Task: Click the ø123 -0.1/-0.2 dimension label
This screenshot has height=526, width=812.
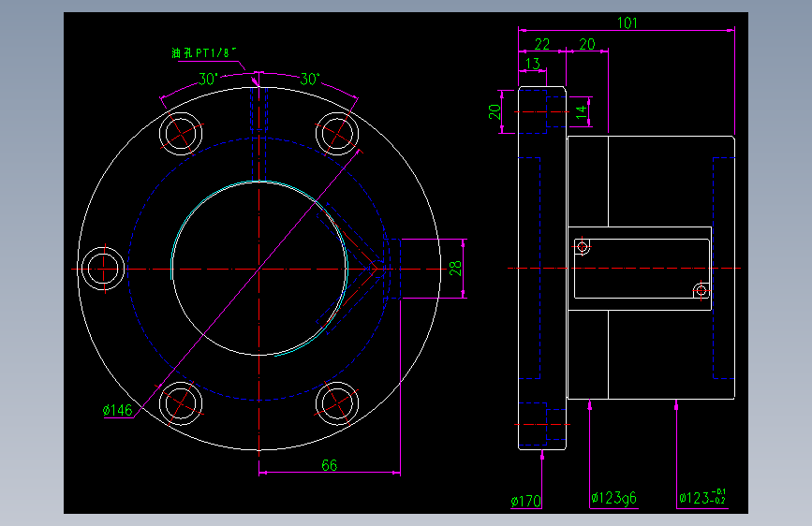Action: tap(702, 497)
